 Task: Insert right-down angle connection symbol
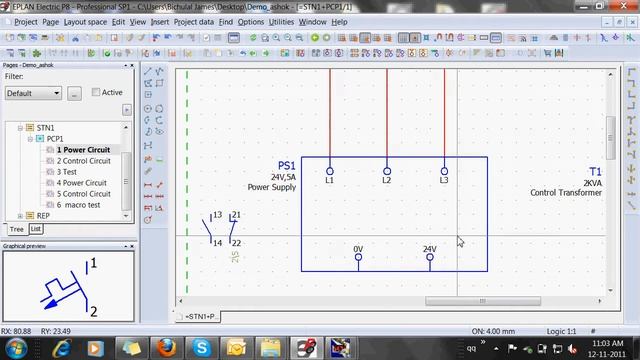632,72
